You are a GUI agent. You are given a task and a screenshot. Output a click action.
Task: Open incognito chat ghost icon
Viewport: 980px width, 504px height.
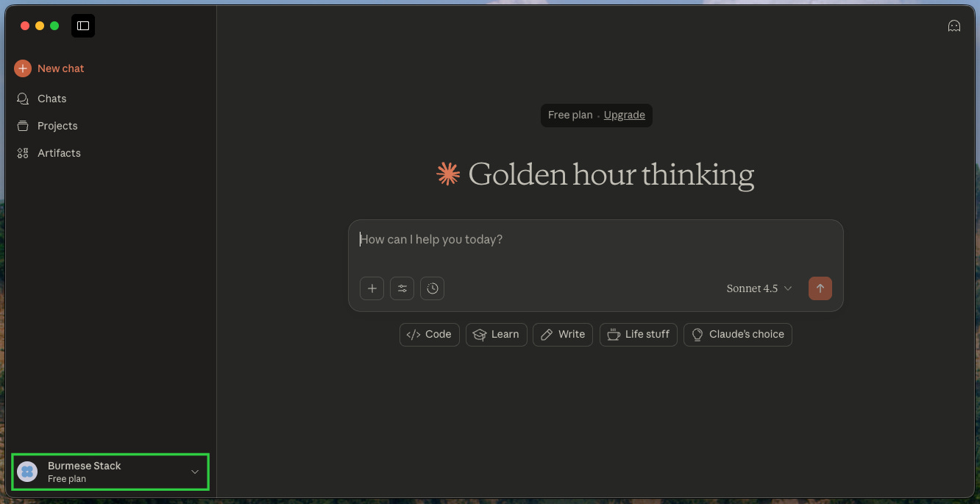pyautogui.click(x=954, y=26)
